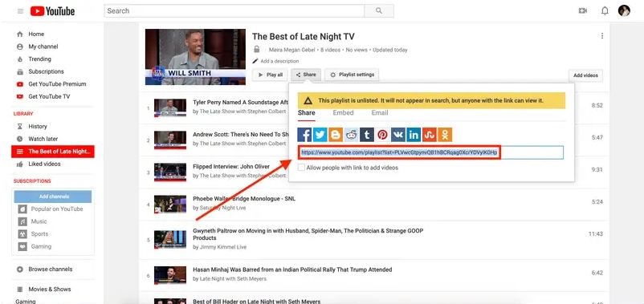Click the Add videos button
This screenshot has height=304, width=644.
(585, 75)
